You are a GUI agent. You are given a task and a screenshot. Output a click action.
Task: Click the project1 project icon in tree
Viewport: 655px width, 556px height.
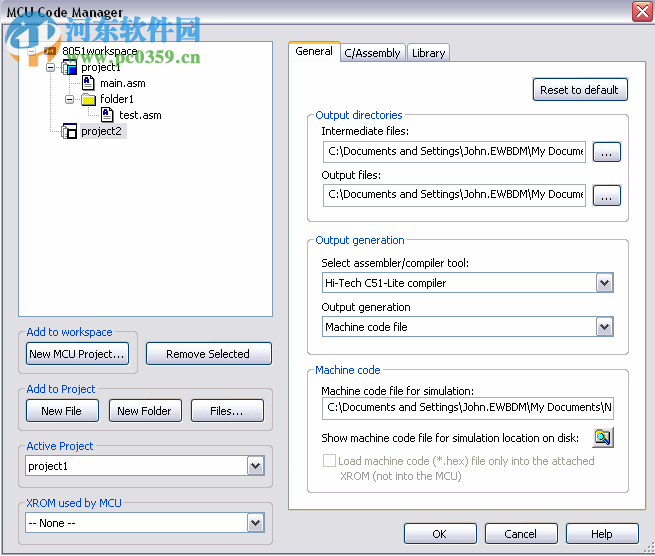tap(69, 67)
